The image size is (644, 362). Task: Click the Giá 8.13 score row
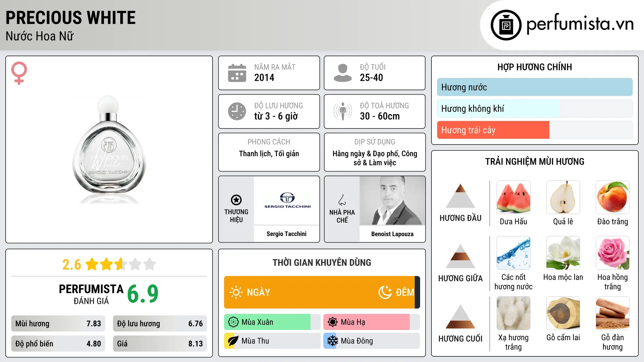(x=160, y=344)
